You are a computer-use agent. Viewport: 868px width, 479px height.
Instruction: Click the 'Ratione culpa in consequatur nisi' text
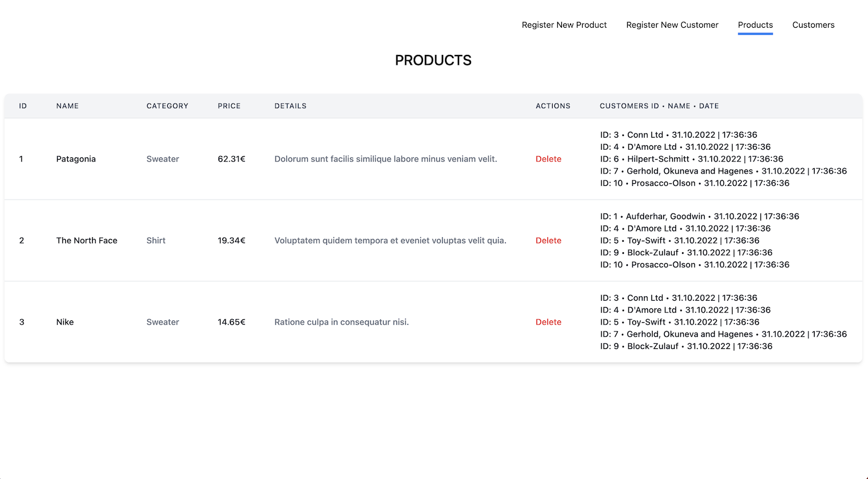(341, 322)
